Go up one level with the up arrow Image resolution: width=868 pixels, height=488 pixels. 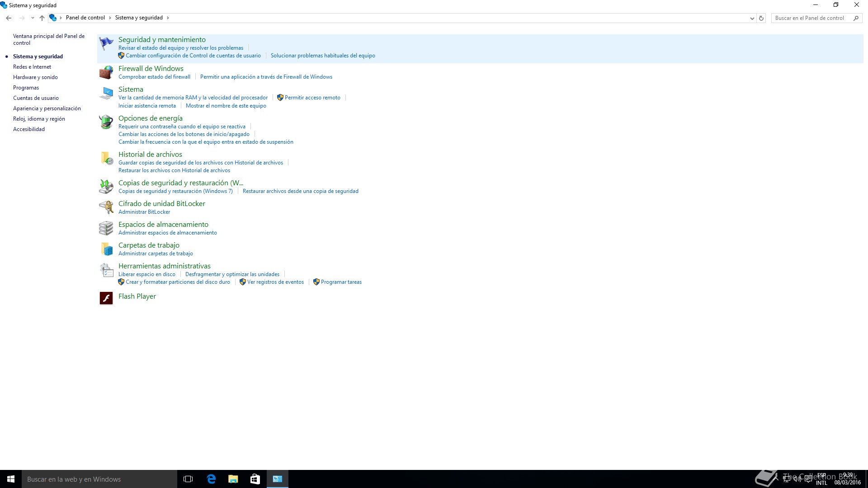tap(42, 18)
